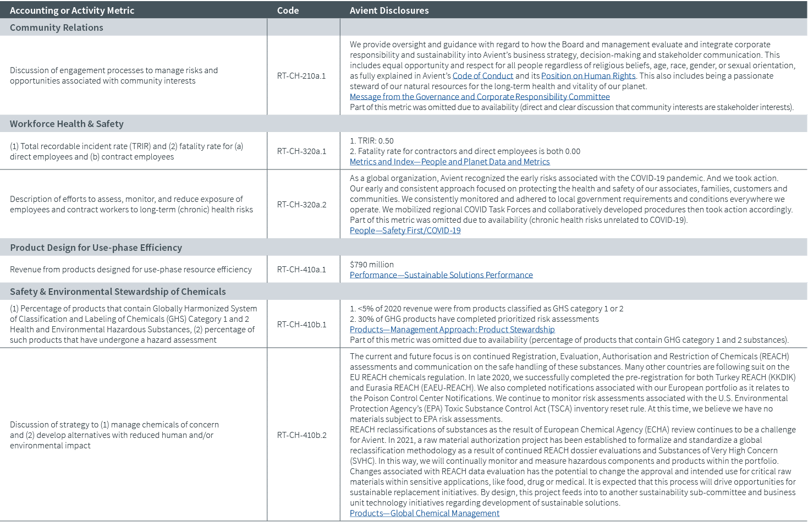Click the RT-CH-410b.2 code cell

pyautogui.click(x=303, y=435)
